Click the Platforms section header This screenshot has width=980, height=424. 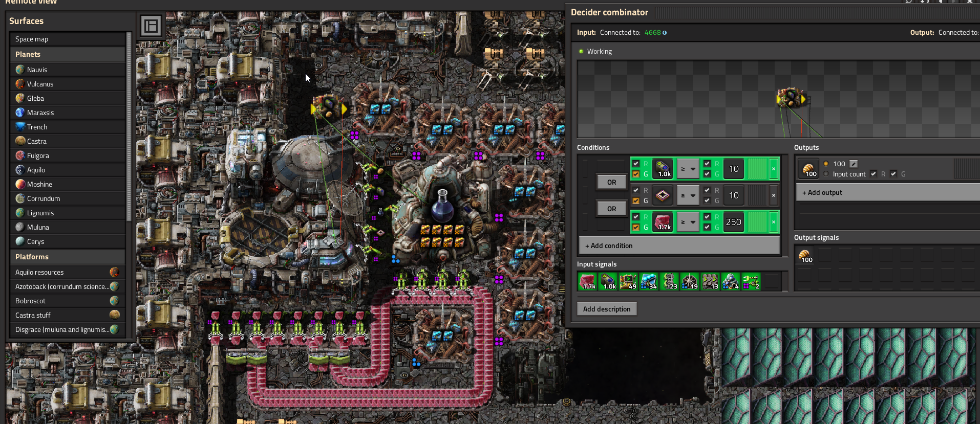pos(68,257)
